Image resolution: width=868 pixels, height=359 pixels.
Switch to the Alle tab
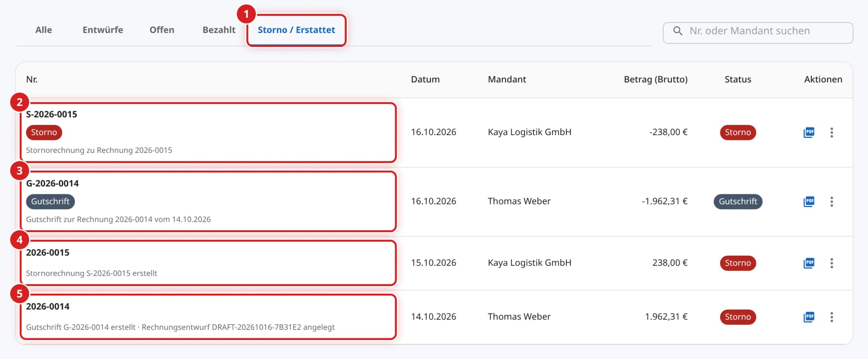pos(44,30)
